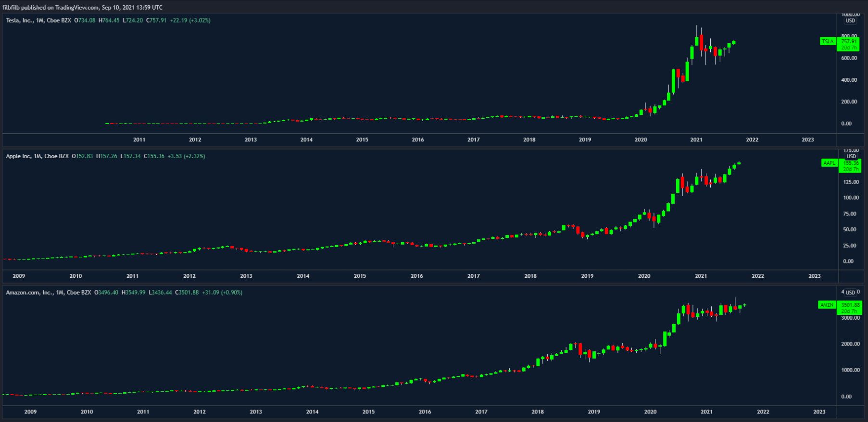Click 2018 on Amazon chart time axis
Screen dimensions: 868x422
[x=538, y=412]
